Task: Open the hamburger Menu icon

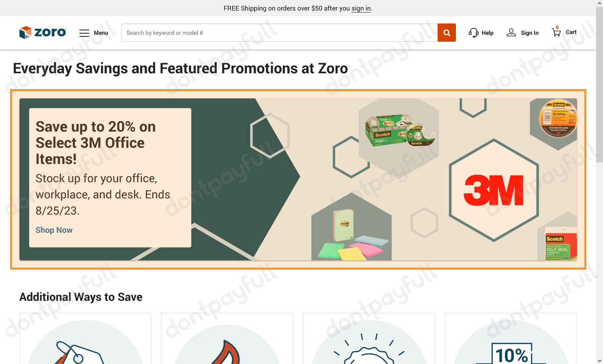Action: 84,33
